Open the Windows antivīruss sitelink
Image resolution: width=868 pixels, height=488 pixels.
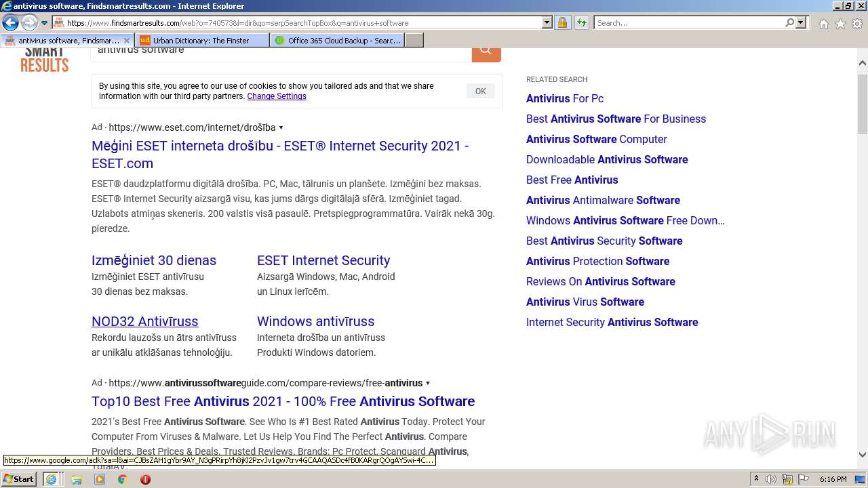pos(315,321)
